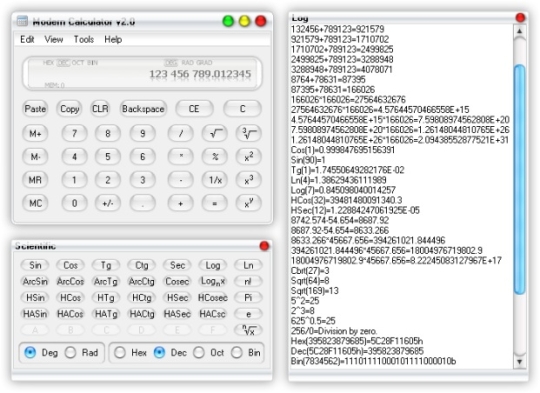Open the View menu
This screenshot has height=393, width=540.
tap(54, 39)
